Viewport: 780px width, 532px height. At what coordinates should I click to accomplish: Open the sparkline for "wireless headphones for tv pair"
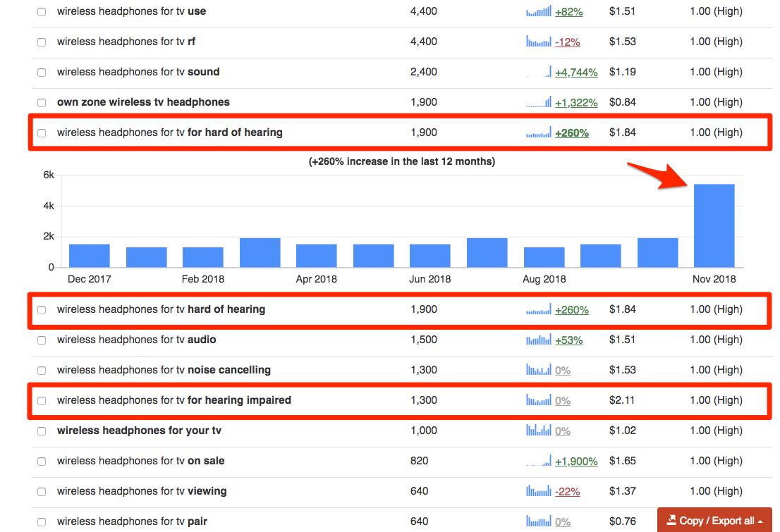(537, 521)
